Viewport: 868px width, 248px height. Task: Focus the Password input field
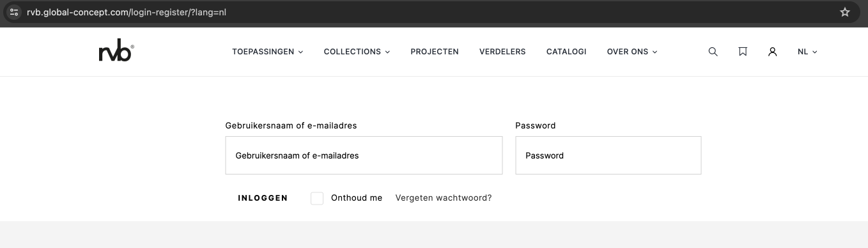coord(608,155)
